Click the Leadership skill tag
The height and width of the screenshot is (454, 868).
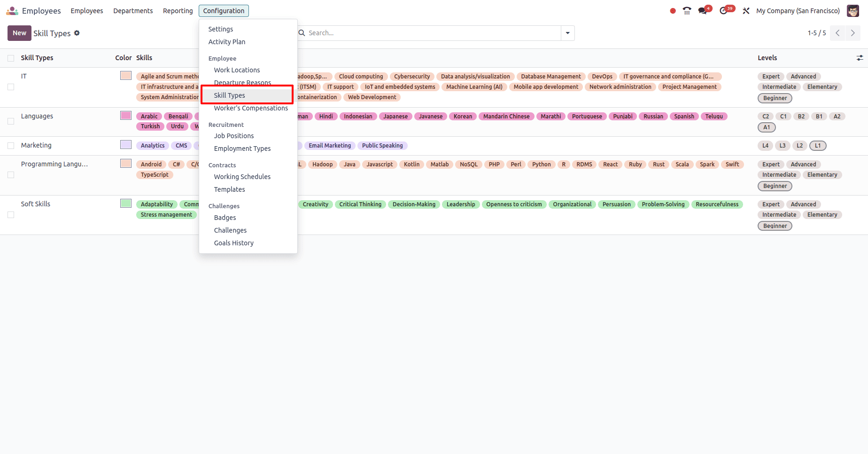point(461,204)
